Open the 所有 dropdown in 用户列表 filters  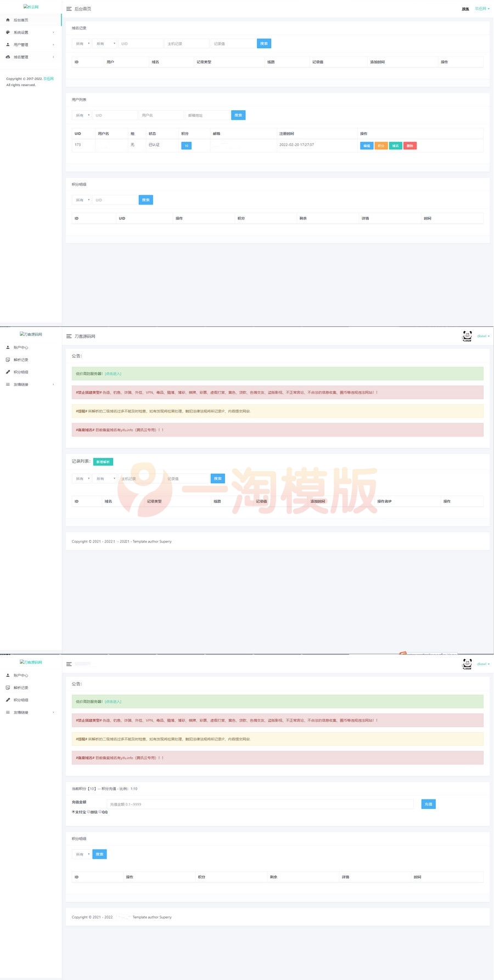tap(82, 115)
